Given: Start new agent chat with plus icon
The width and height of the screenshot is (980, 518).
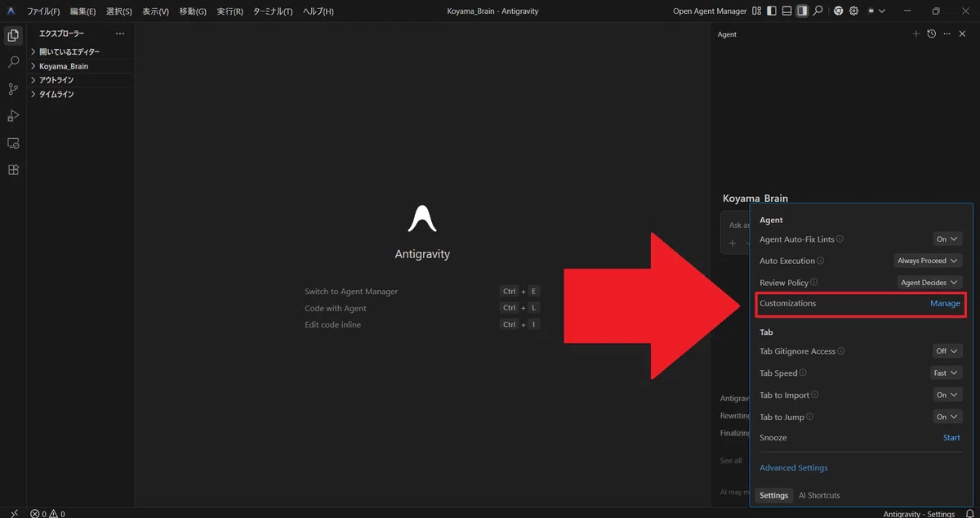Looking at the screenshot, I should tap(916, 34).
